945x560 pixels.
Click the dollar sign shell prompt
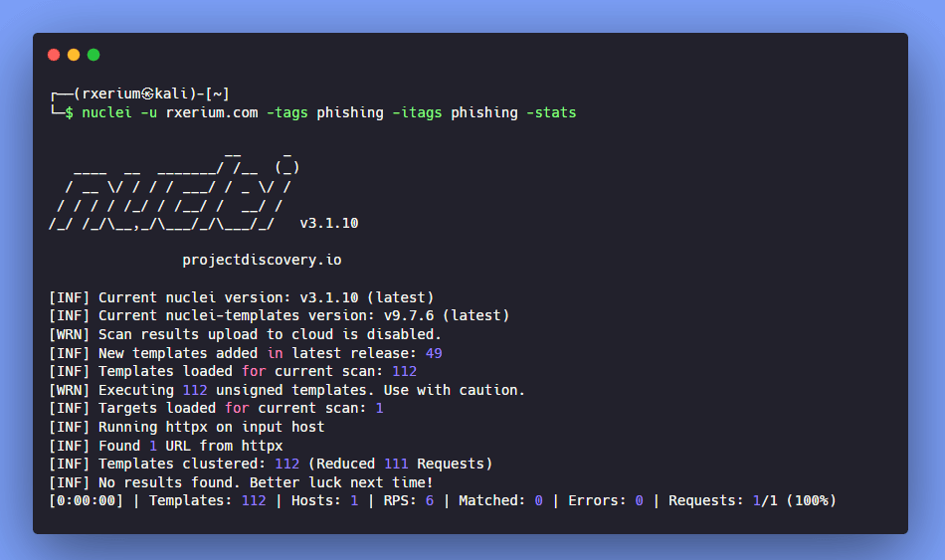69,112
